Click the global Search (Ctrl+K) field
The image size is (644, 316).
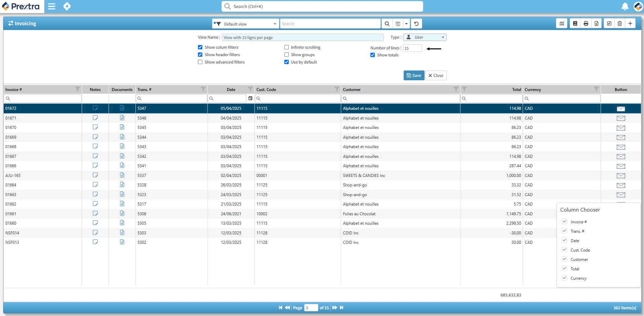click(x=322, y=6)
